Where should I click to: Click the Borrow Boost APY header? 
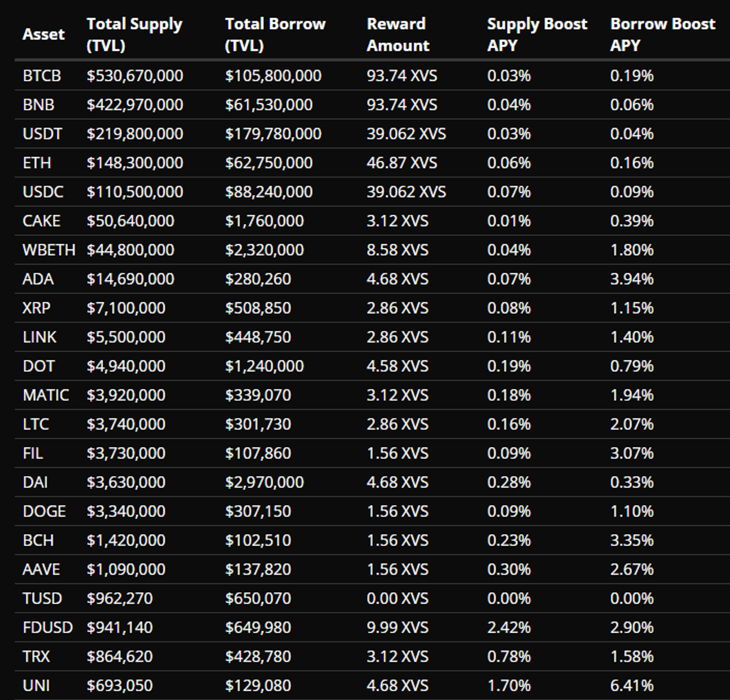point(662,34)
